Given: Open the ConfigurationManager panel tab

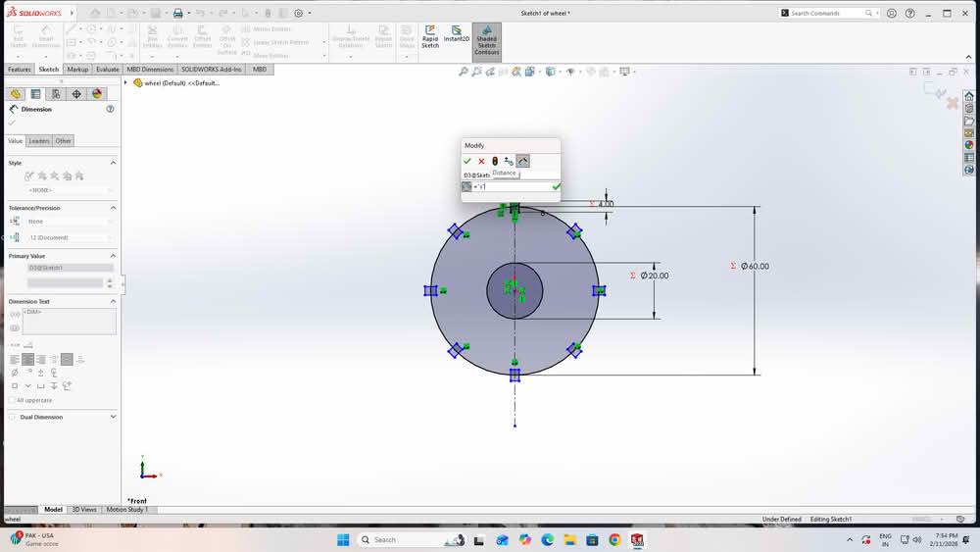Looking at the screenshot, I should click(x=56, y=94).
